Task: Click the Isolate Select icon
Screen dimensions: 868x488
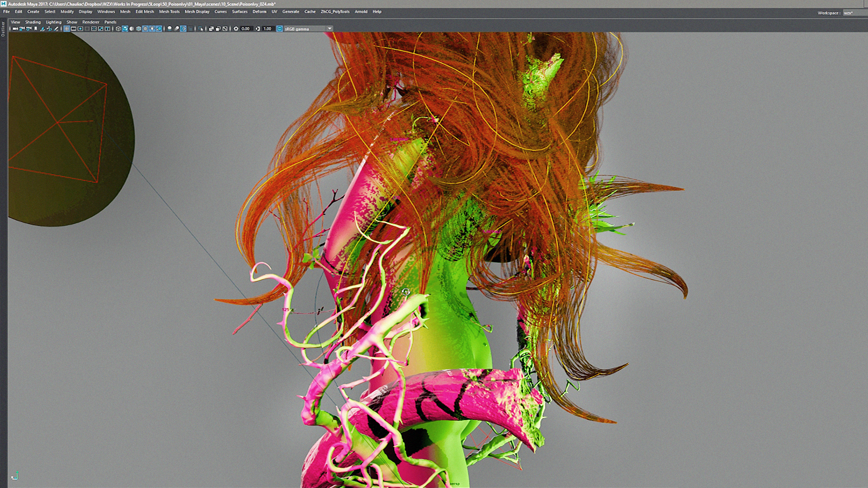Action: (201, 28)
